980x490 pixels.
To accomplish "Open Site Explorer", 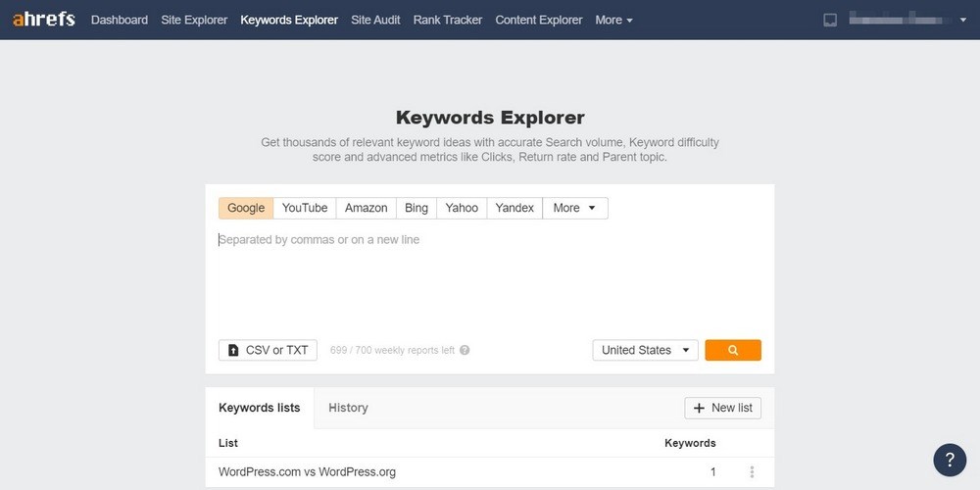I will [194, 20].
